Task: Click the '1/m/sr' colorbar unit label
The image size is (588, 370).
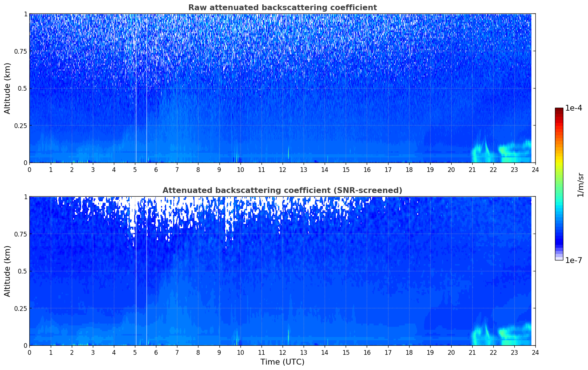Action: pyautogui.click(x=580, y=184)
